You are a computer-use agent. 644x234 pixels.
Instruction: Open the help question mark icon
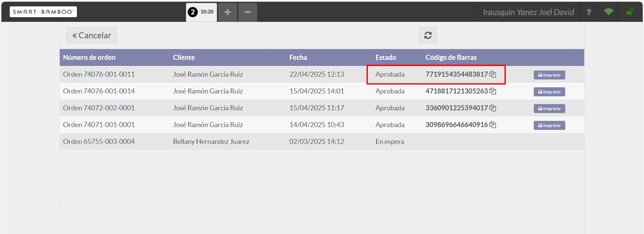pyautogui.click(x=589, y=12)
